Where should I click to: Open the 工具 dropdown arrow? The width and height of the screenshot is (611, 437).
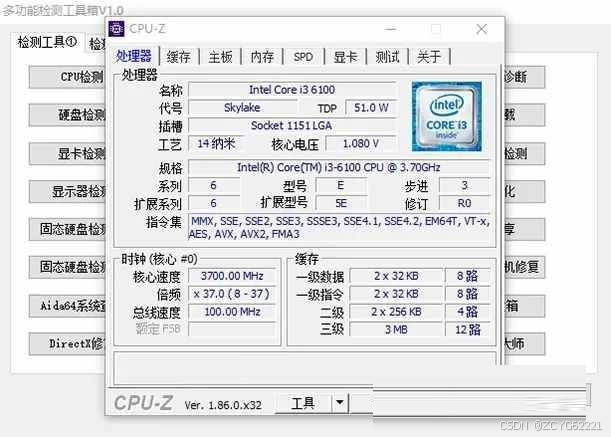tap(340, 402)
